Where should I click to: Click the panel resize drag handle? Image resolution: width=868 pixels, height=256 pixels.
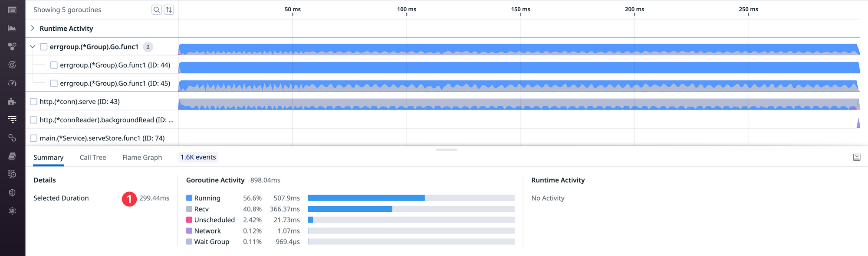pos(447,149)
